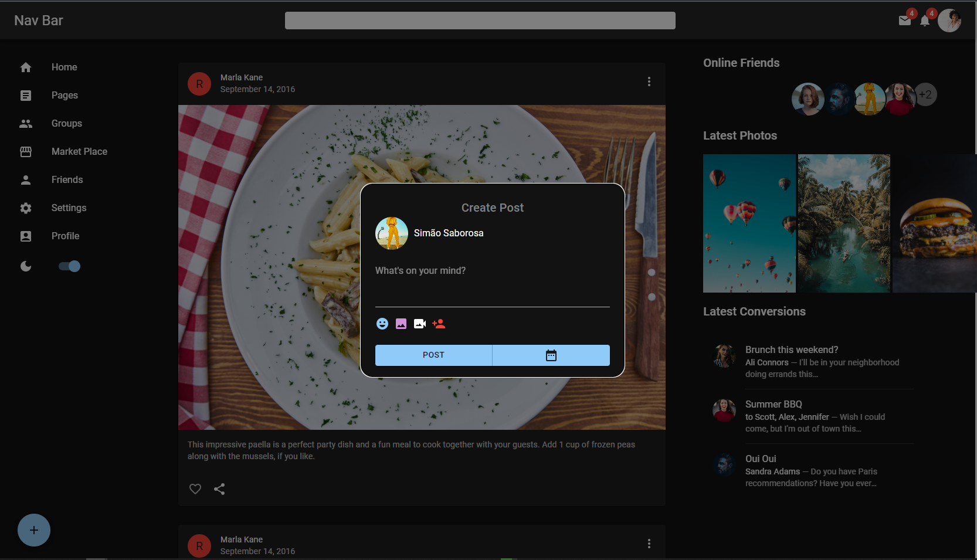Navigate to Market Place in sidebar

[x=79, y=151]
